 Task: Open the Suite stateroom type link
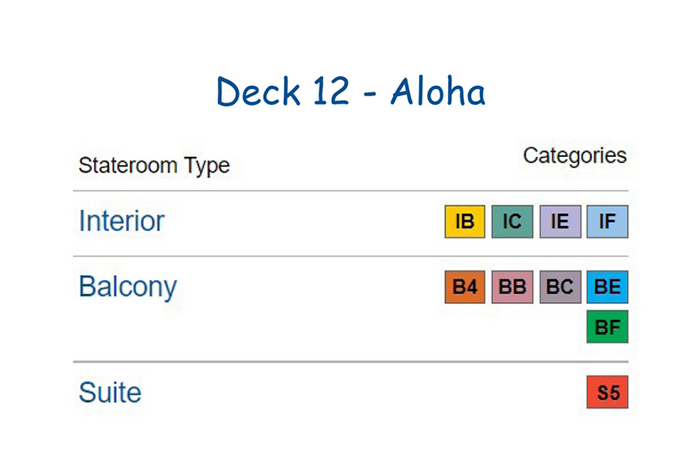click(x=110, y=392)
